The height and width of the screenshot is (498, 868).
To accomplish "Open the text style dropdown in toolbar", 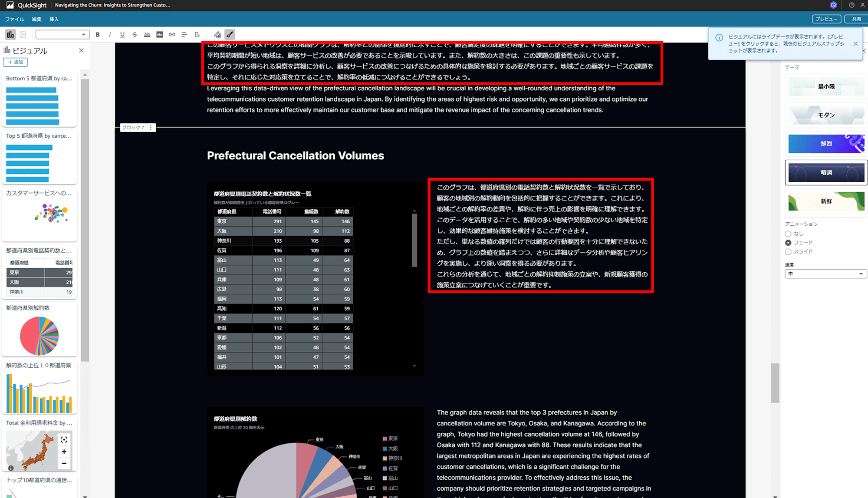I will point(62,34).
